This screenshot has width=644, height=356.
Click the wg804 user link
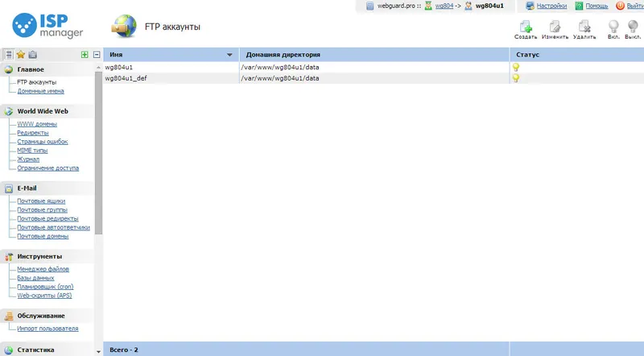tap(444, 6)
